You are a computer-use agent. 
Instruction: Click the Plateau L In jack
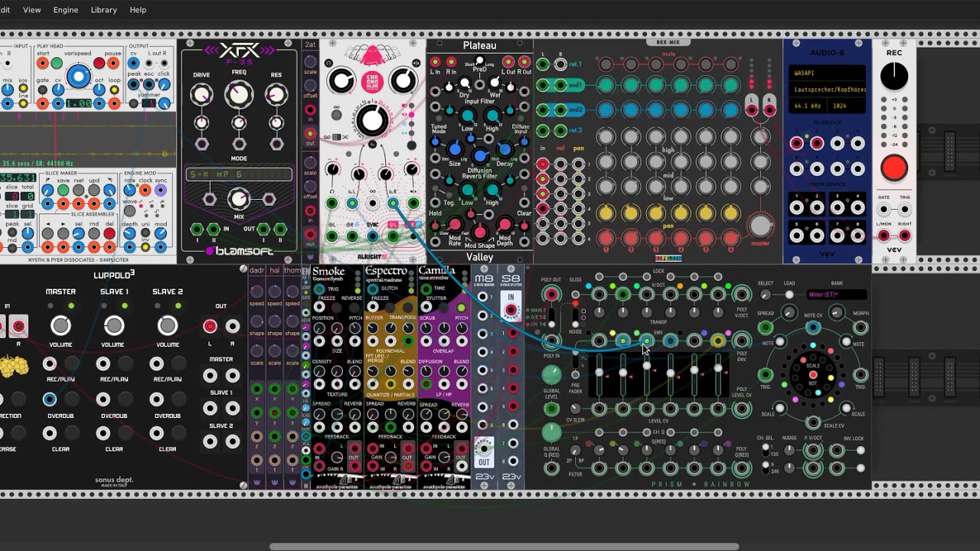(x=436, y=62)
